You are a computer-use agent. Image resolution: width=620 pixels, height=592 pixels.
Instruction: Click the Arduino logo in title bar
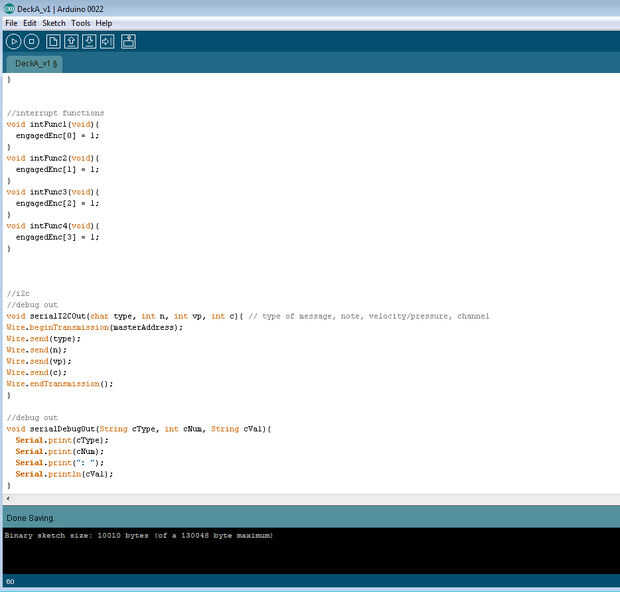pyautogui.click(x=9, y=8)
